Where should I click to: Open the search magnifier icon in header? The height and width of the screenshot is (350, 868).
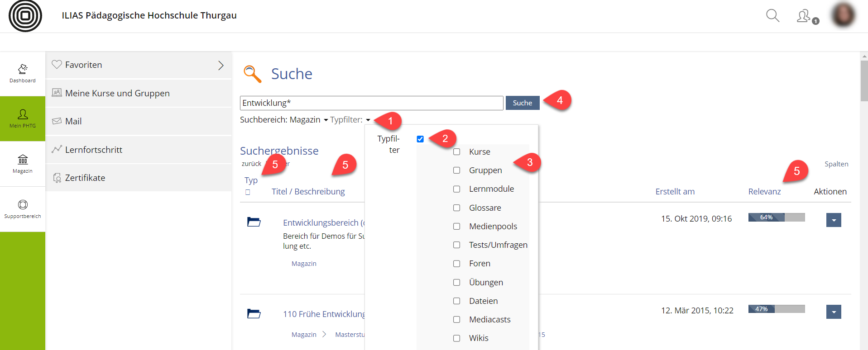tap(772, 16)
